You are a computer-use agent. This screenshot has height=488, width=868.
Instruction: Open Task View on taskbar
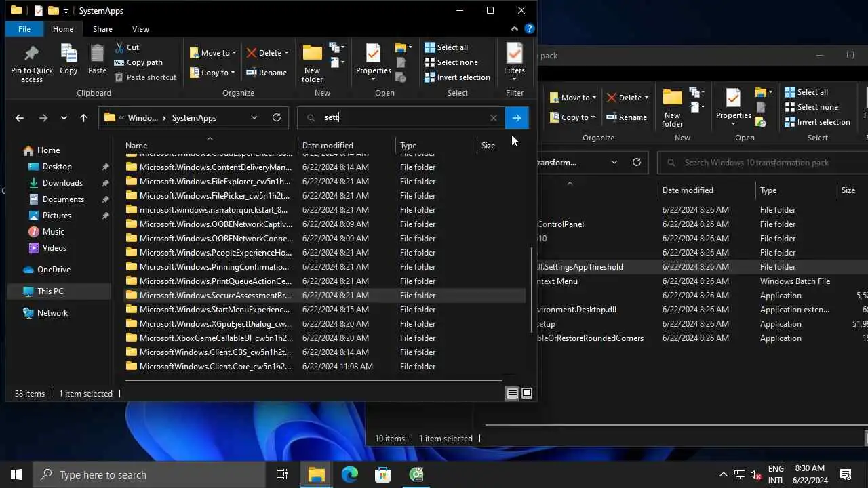(x=282, y=474)
